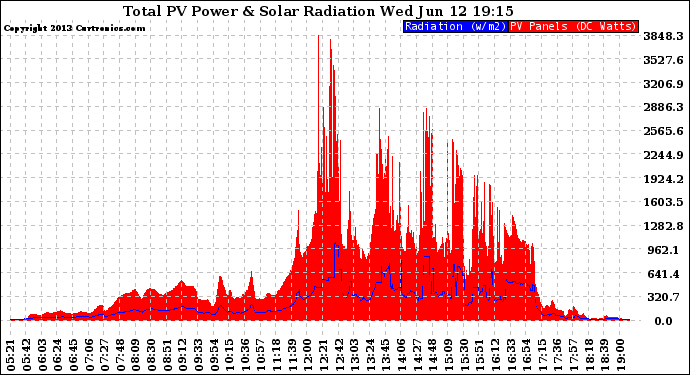Click the 16:54 time label
The height and width of the screenshot is (375, 690).
(x=527, y=355)
